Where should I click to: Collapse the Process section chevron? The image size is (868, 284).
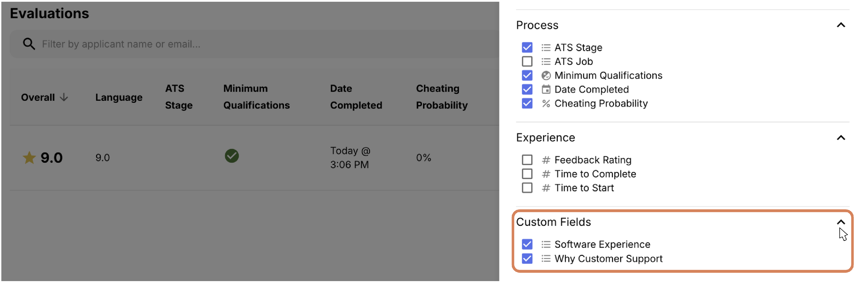coord(841,25)
